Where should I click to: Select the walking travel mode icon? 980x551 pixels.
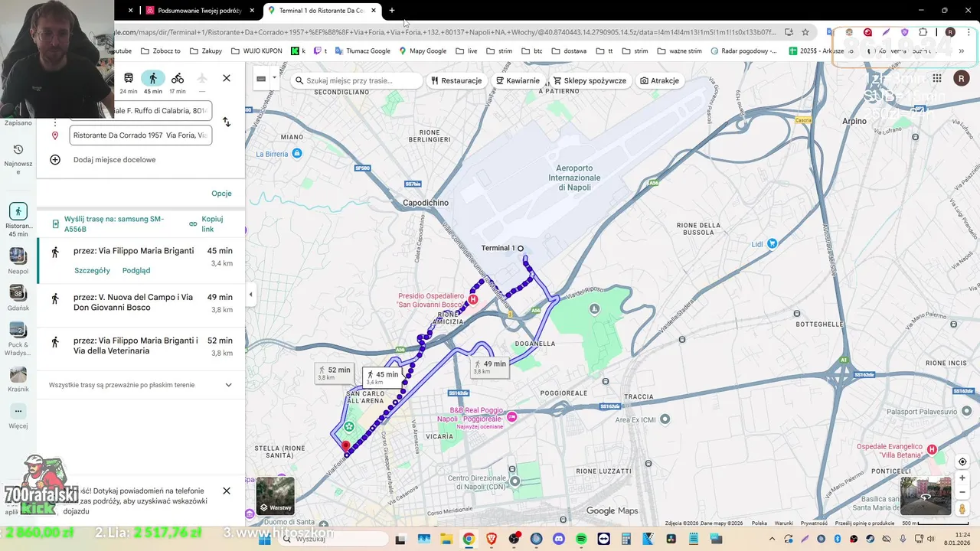[153, 78]
